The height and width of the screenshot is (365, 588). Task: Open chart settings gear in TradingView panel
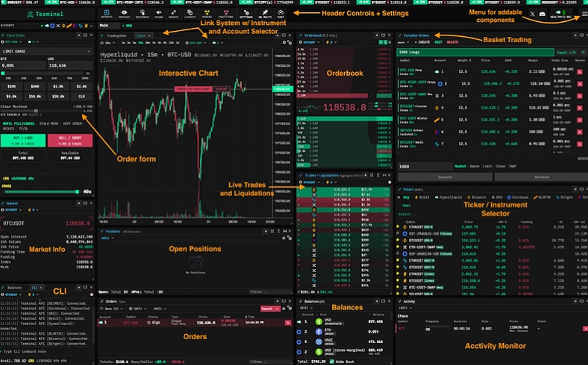[284, 43]
